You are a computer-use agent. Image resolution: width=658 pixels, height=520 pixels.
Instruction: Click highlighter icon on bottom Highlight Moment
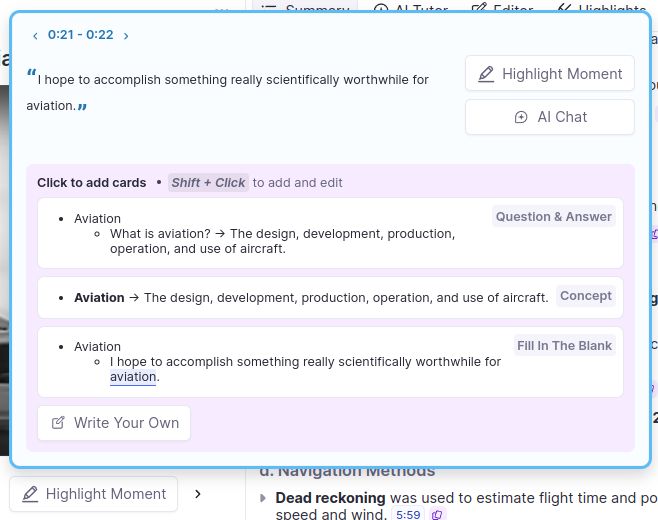30,494
